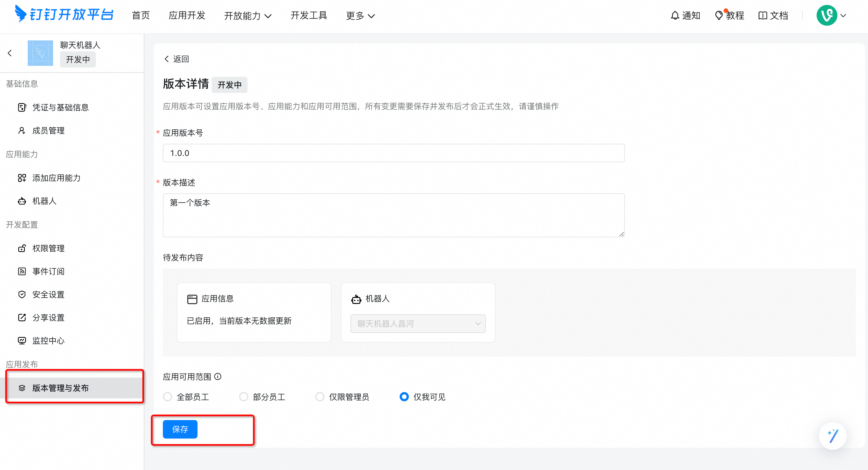Open 安全设置 sidebar item

click(72, 294)
